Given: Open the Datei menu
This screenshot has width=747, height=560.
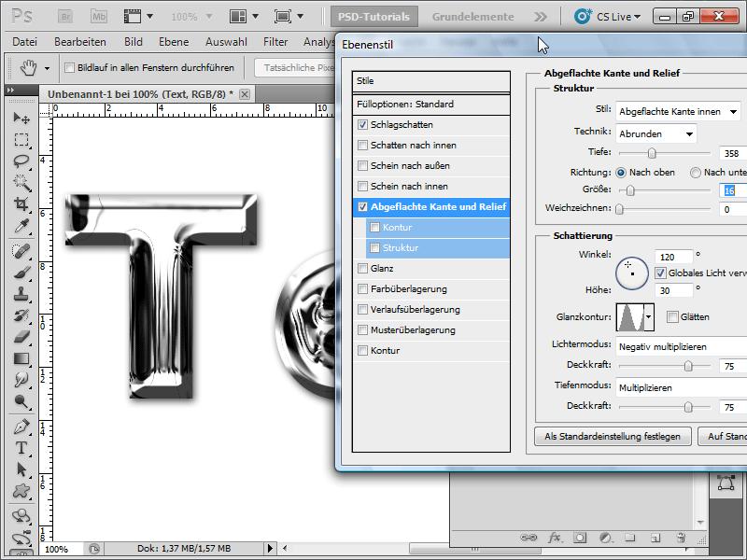Looking at the screenshot, I should [x=25, y=42].
